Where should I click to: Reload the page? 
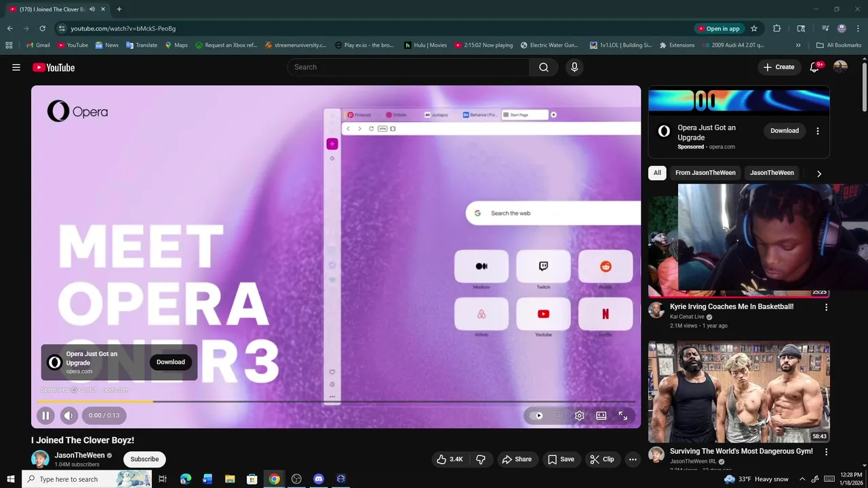tap(42, 28)
